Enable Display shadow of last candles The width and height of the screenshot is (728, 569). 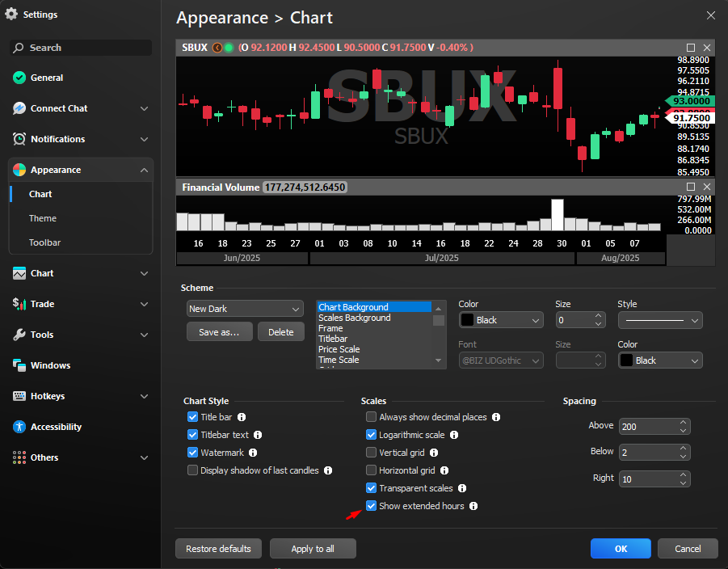point(192,470)
